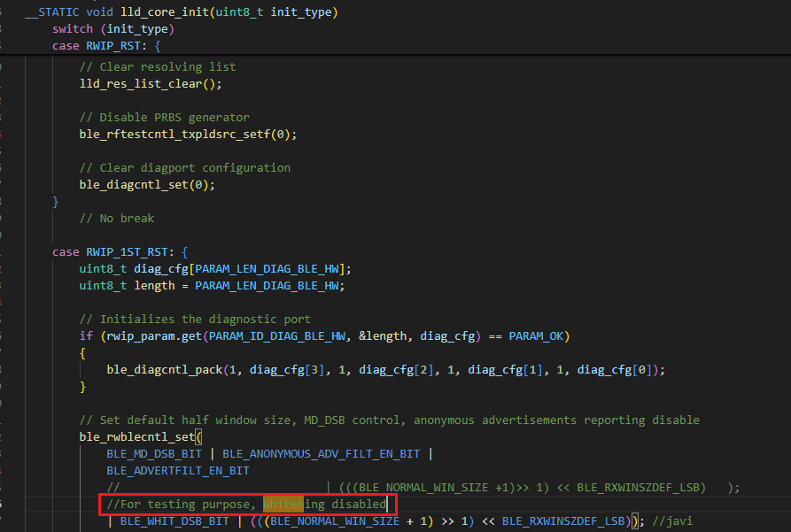Click 'switch (init_type)' sticky scroll line
The width and height of the screenshot is (791, 532).
[x=113, y=28]
